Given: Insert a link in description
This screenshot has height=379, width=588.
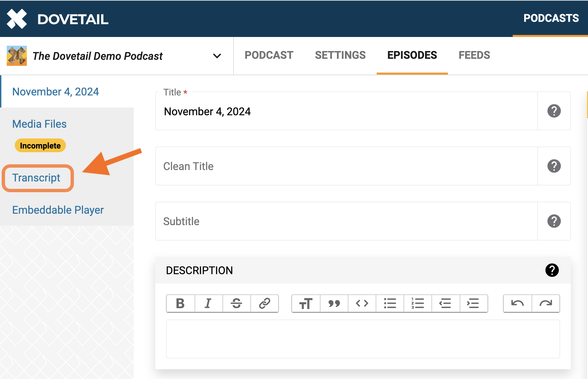Looking at the screenshot, I should pos(264,303).
